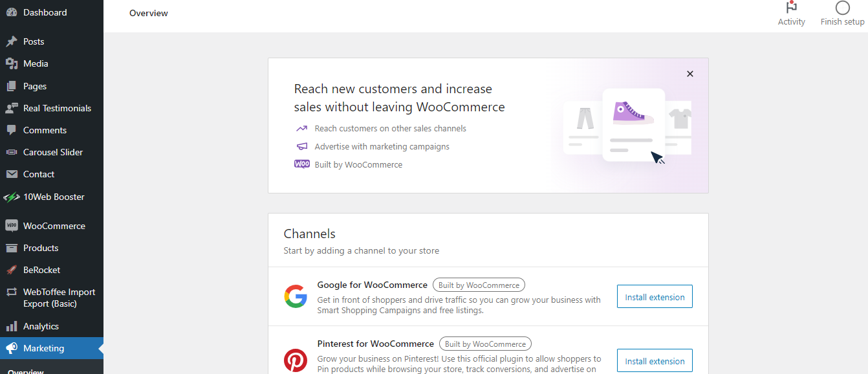868x374 pixels.
Task: Click the Pinterest for WooCommerce title
Action: (x=376, y=344)
